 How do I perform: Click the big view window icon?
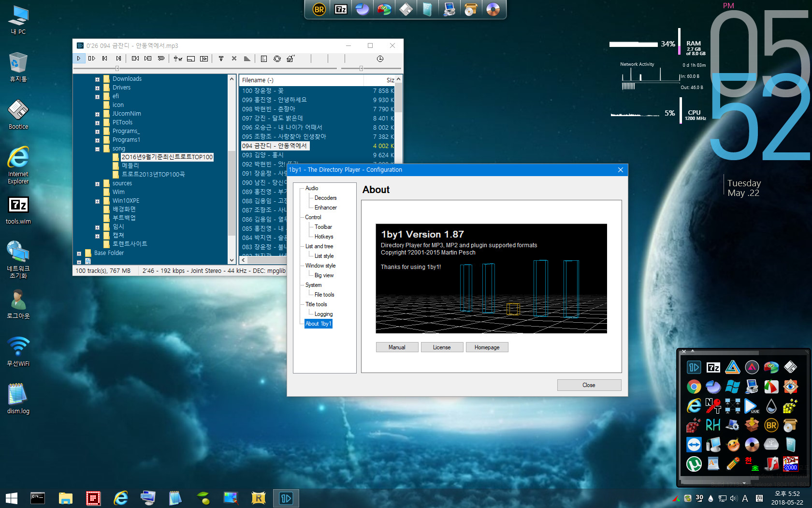[191, 59]
